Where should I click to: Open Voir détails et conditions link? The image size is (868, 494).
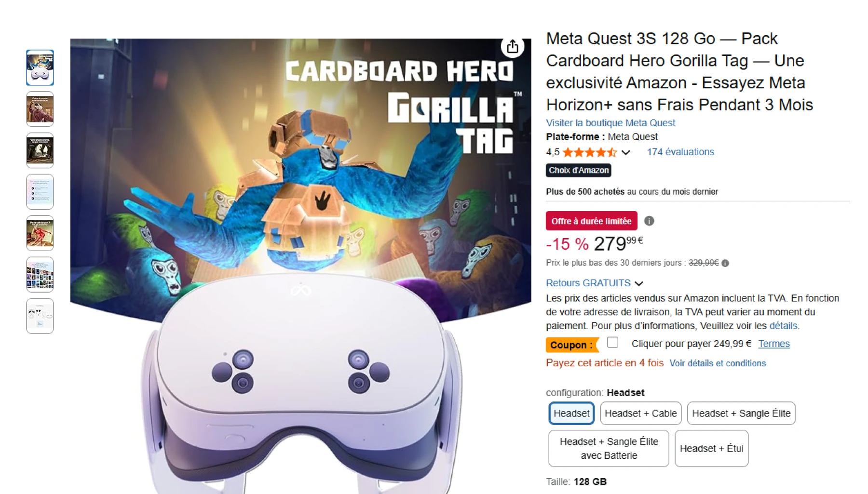click(x=717, y=363)
